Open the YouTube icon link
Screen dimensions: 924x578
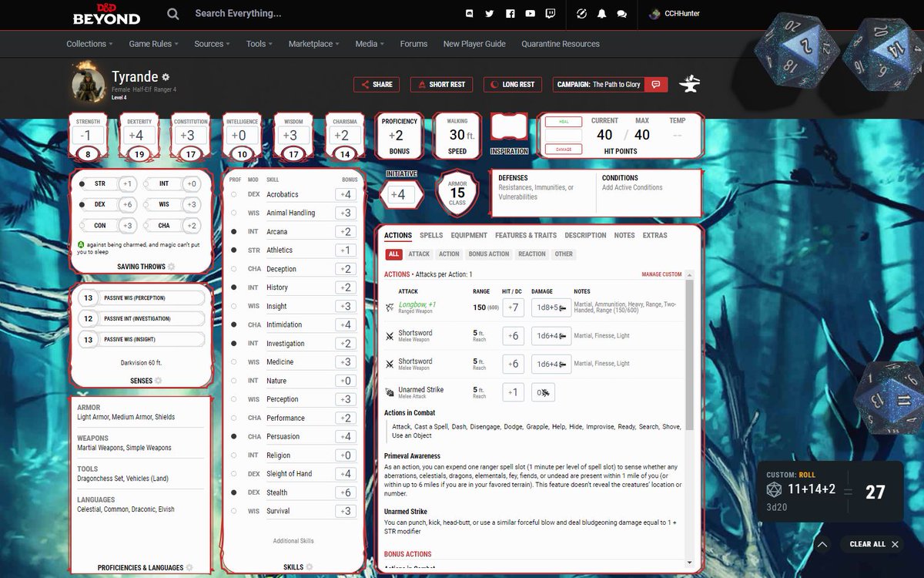[x=530, y=14]
